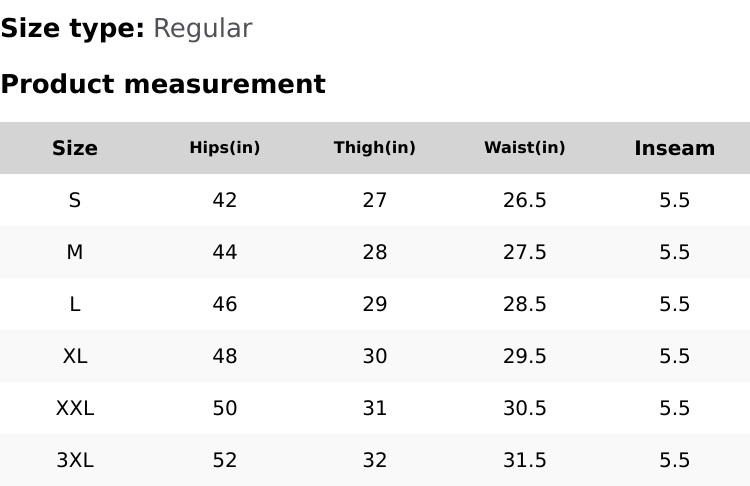Click the Size column header
The height and width of the screenshot is (486, 750).
(x=75, y=148)
